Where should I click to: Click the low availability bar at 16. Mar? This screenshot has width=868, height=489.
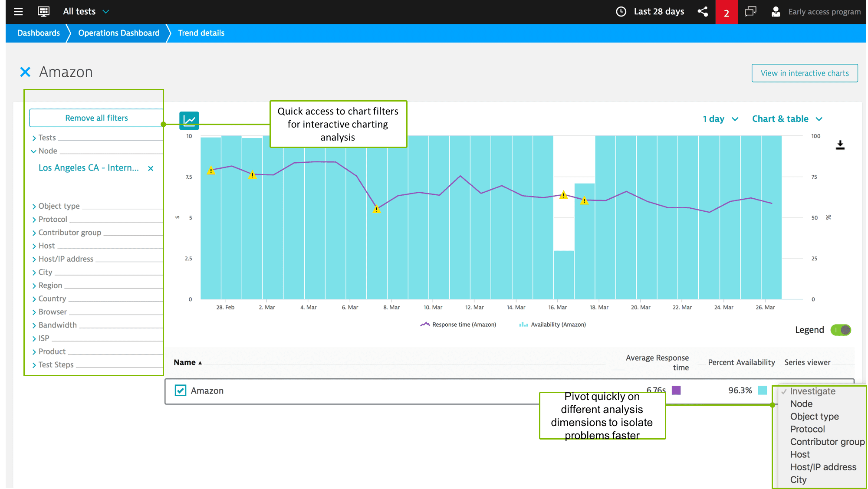[564, 275]
